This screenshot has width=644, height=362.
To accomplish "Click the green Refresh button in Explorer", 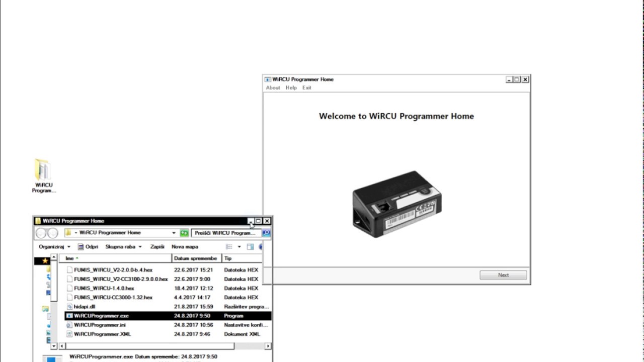I will pyautogui.click(x=184, y=233).
